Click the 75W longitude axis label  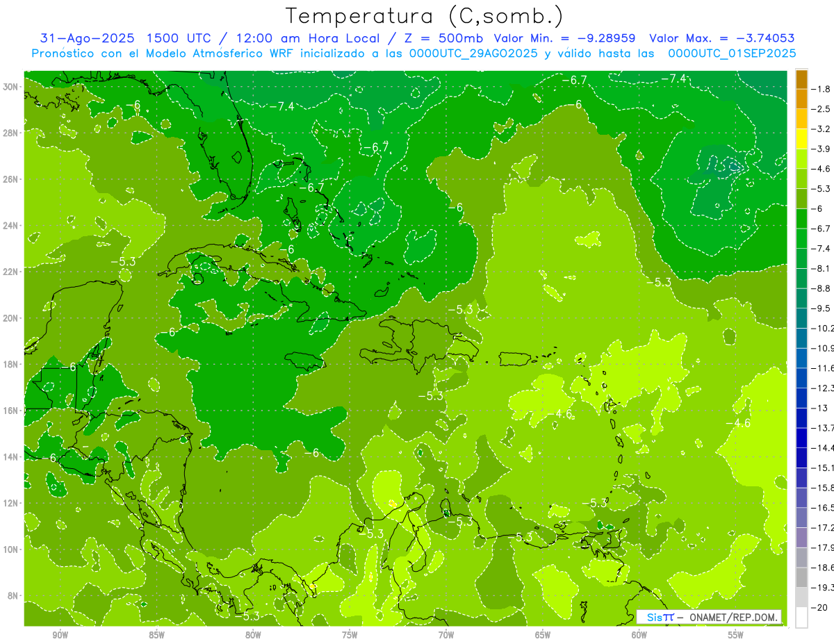350,636
